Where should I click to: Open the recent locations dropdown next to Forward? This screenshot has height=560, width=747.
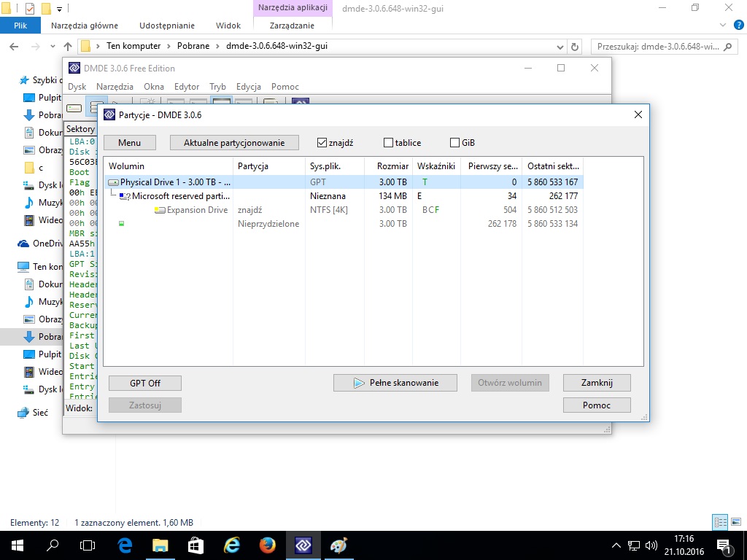[53, 46]
